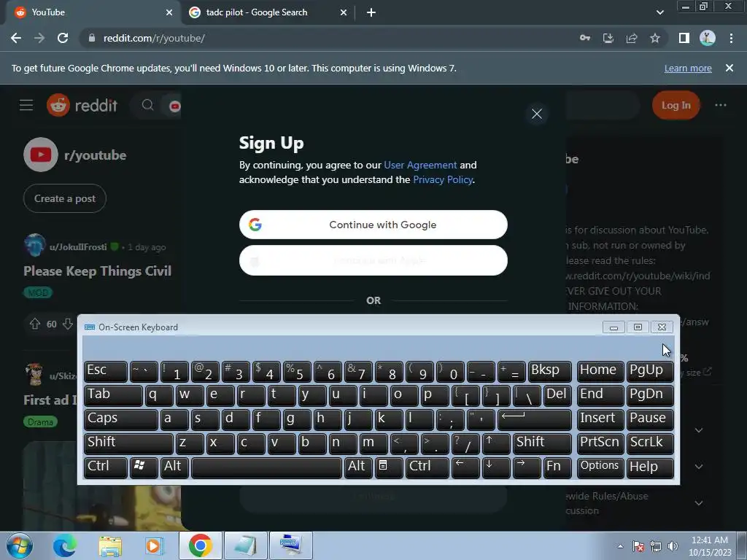
Task: Click the up arrow key on keyboard
Action: pyautogui.click(x=496, y=443)
